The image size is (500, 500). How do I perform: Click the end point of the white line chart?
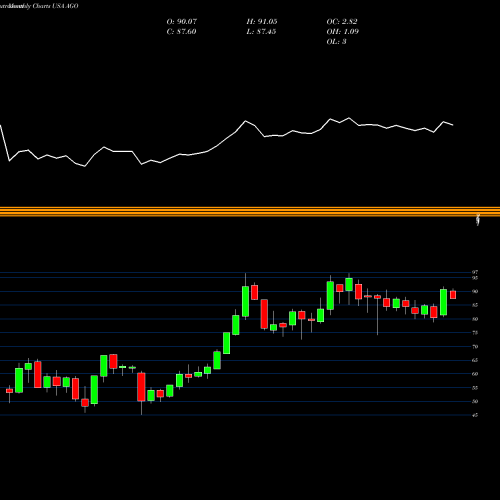pos(453,125)
